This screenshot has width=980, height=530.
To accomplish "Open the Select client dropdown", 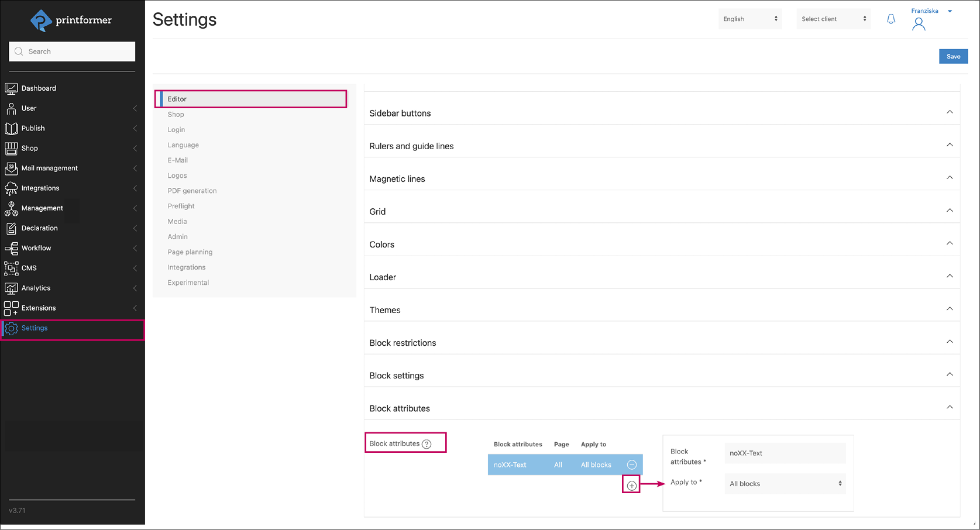I will click(833, 19).
